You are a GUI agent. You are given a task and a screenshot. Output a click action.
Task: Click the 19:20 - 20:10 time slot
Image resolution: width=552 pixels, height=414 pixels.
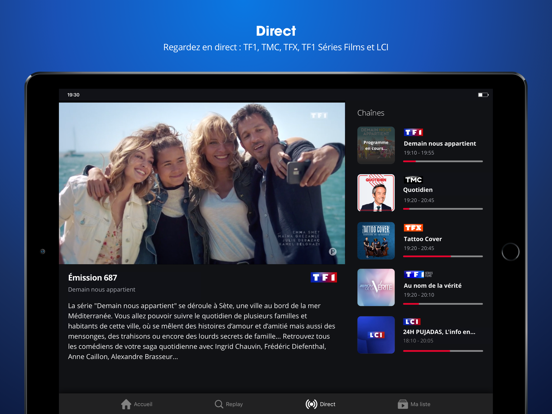(x=419, y=295)
